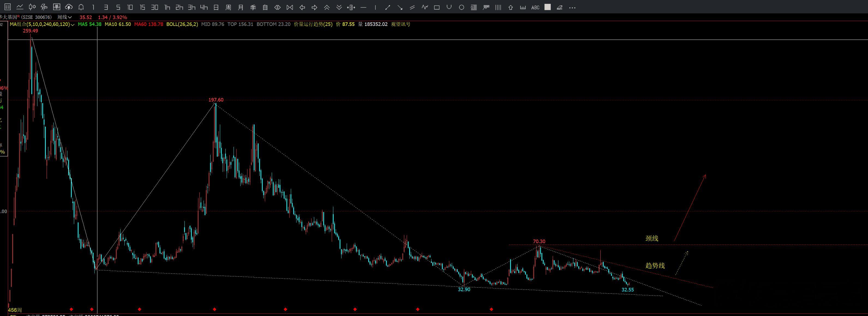The image size is (868, 316).
Task: Click the cloud lightning icon
Action: 69,7
